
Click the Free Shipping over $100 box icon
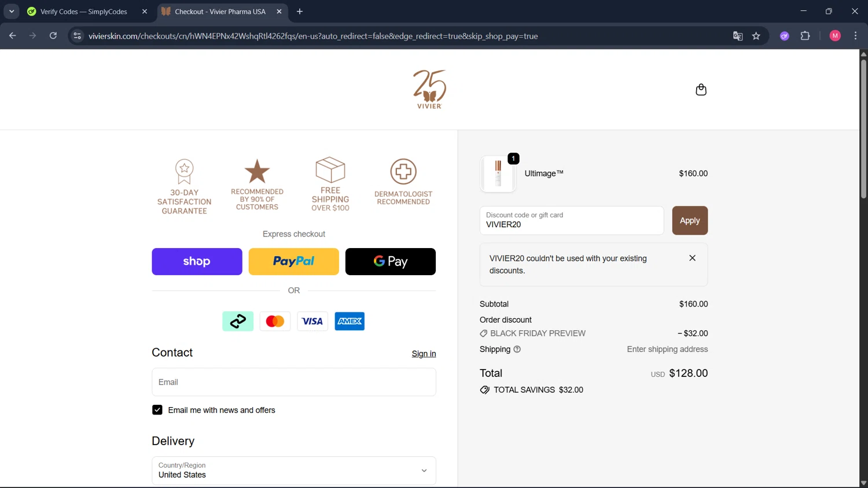330,170
